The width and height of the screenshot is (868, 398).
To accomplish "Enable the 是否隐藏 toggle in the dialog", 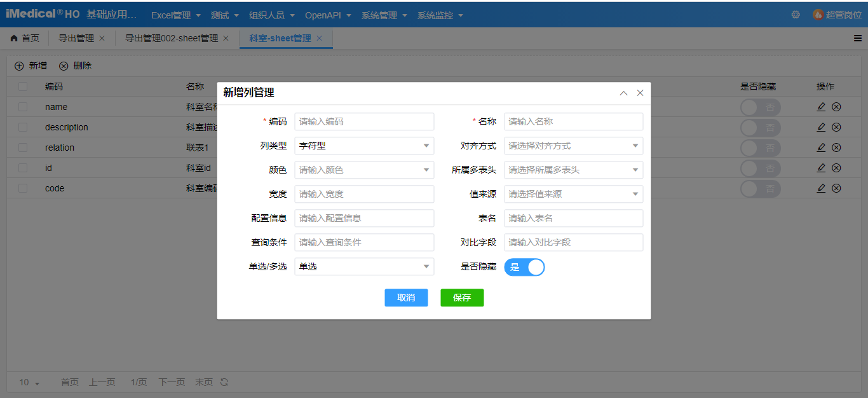I will pos(524,267).
